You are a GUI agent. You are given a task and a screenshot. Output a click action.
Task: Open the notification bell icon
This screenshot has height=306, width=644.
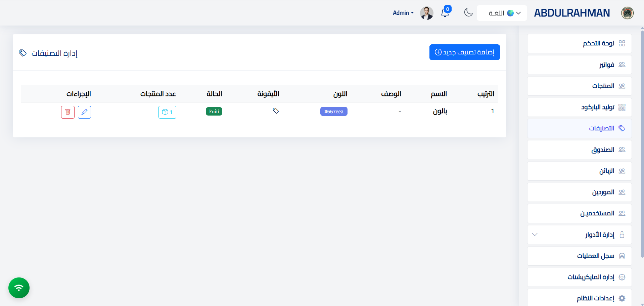445,13
